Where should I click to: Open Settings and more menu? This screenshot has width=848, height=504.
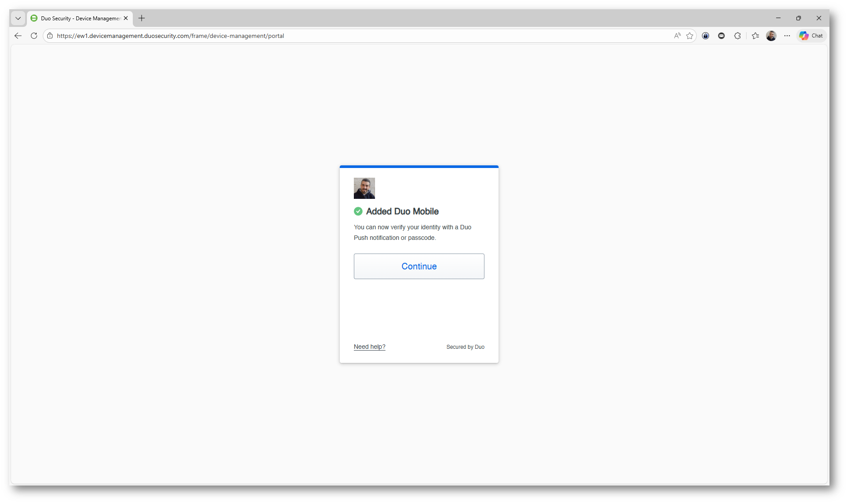point(787,36)
